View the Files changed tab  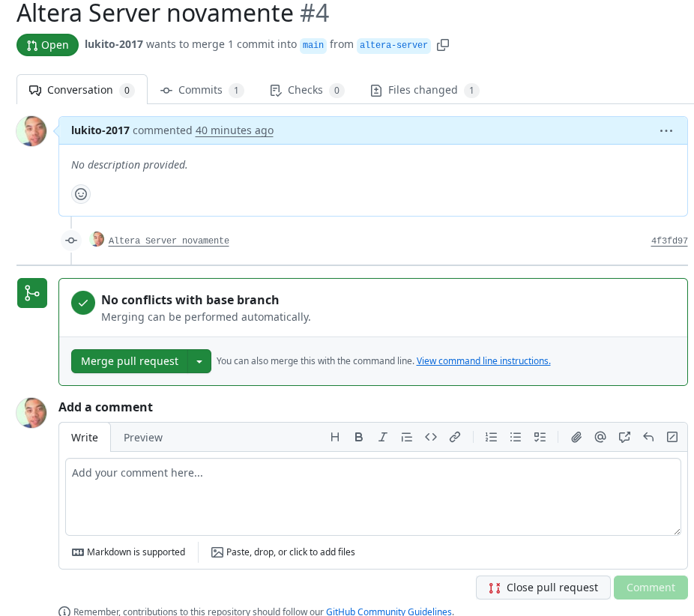click(424, 90)
